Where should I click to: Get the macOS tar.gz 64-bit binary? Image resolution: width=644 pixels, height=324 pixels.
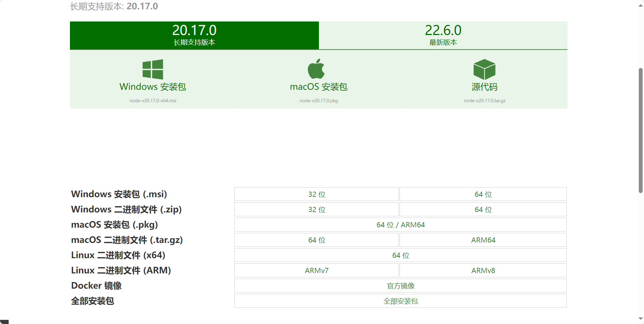[x=316, y=240]
